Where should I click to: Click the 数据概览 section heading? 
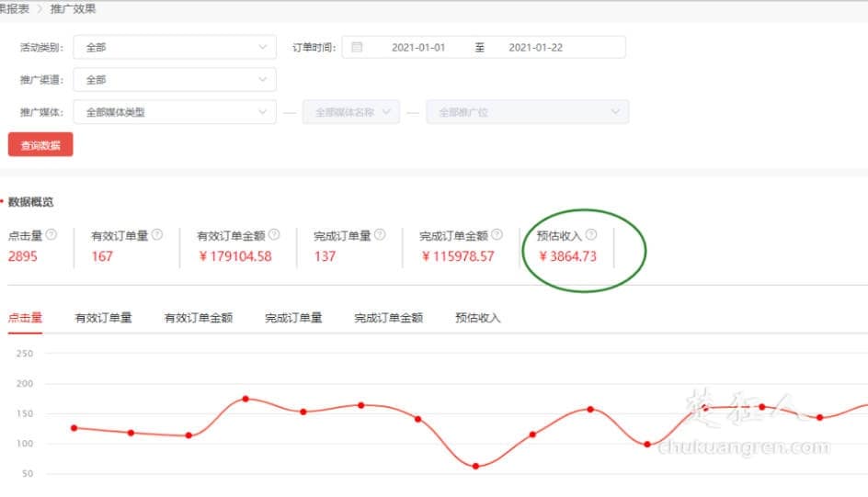30,202
